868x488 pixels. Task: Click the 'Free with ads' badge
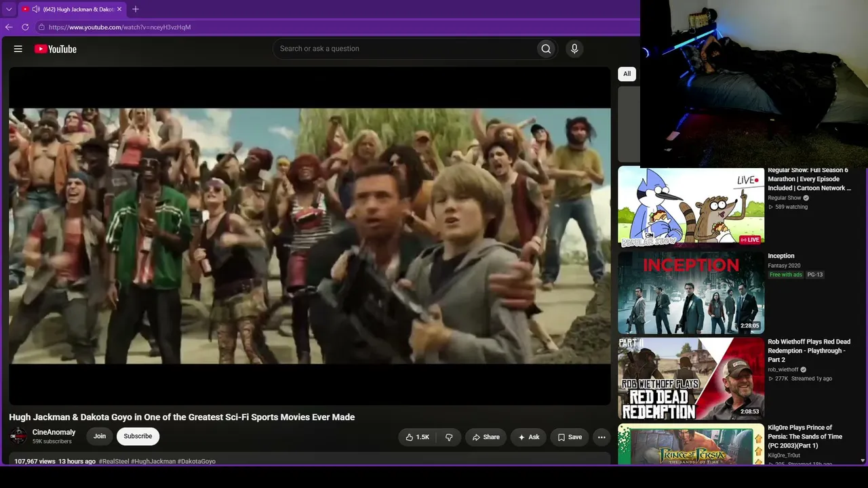point(786,274)
